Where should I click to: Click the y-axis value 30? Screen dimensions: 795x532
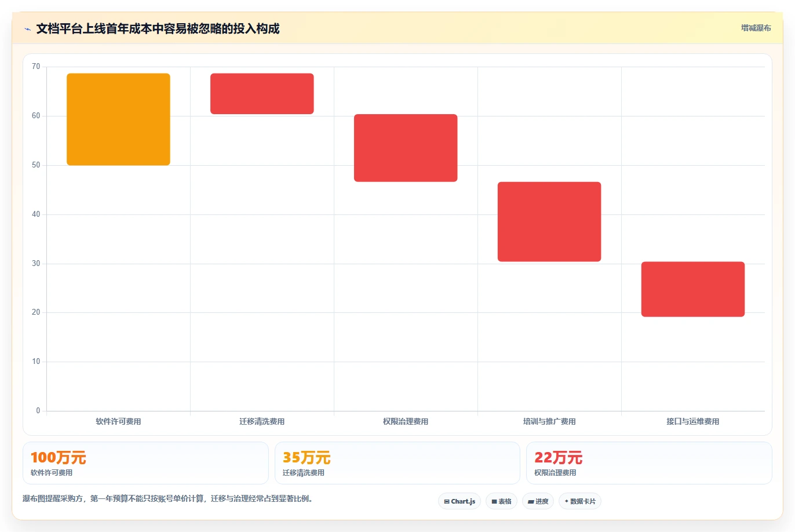(x=36, y=264)
